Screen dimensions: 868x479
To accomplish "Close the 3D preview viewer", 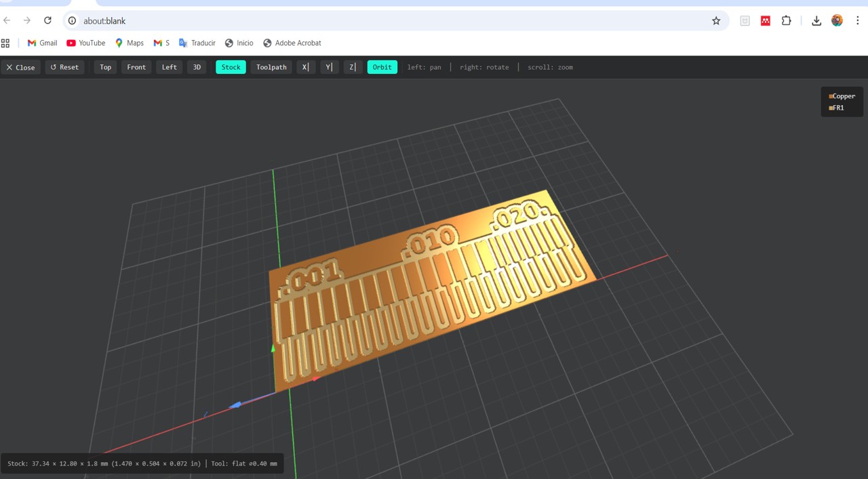I will (20, 67).
